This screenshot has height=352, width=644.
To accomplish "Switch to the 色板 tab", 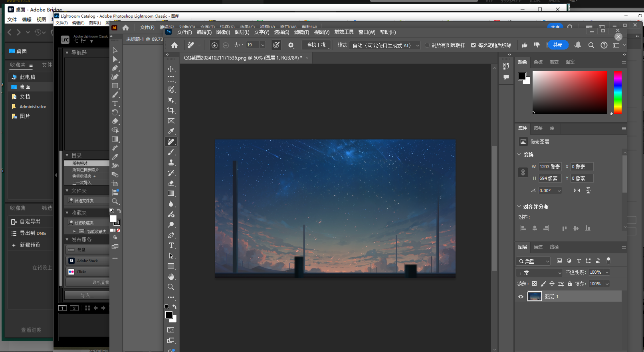I will [x=538, y=62].
